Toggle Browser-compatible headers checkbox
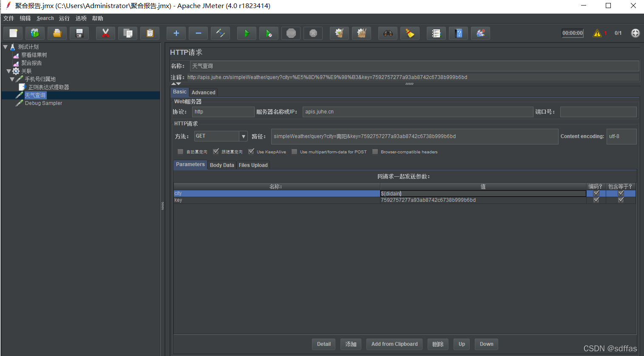 coord(375,152)
